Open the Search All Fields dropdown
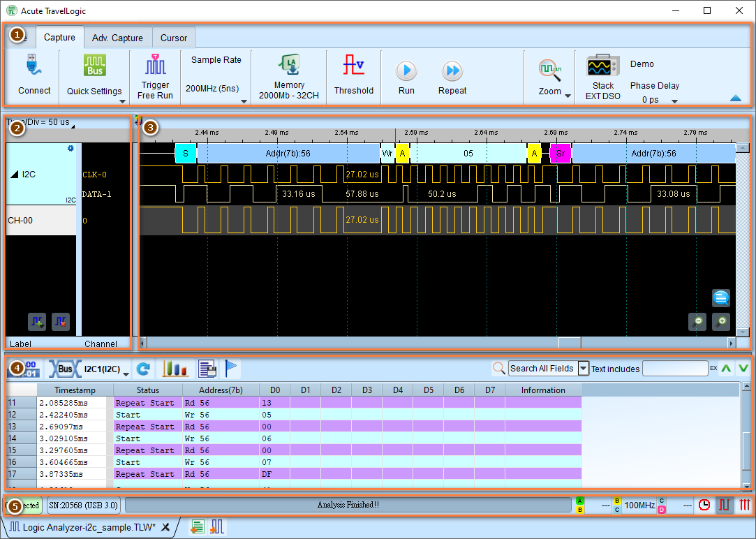 tap(584, 369)
